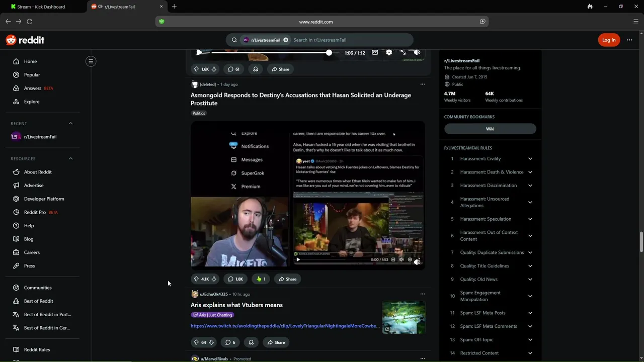
Task: Open the Reddit logo home link
Action: pos(25,40)
